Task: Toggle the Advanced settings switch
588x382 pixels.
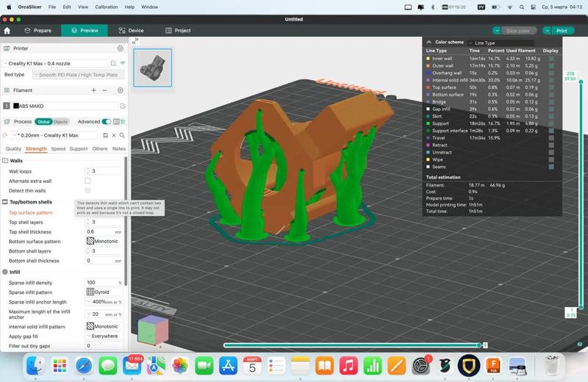Action: (107, 122)
